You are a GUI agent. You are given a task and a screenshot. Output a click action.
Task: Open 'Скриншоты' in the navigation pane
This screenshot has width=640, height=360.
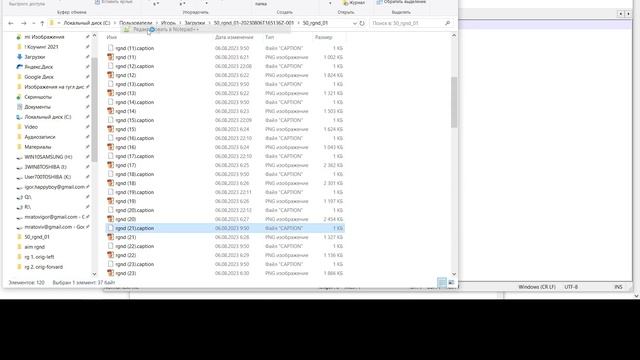[38, 97]
